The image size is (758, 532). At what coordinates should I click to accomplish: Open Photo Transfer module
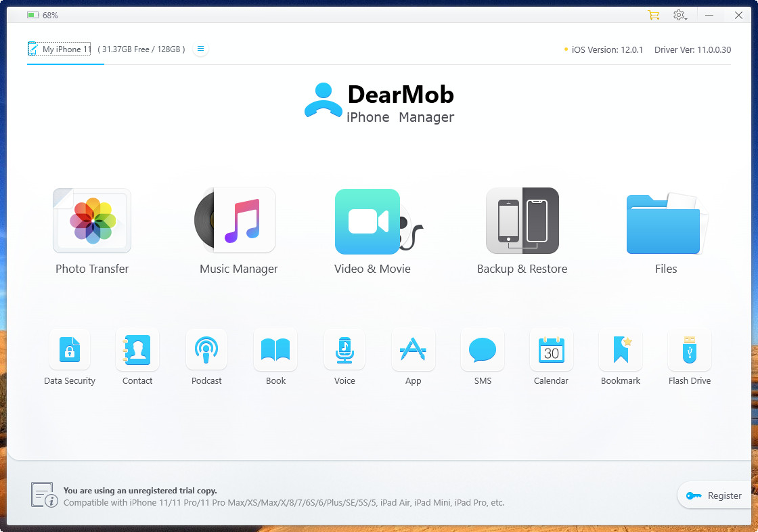click(92, 221)
